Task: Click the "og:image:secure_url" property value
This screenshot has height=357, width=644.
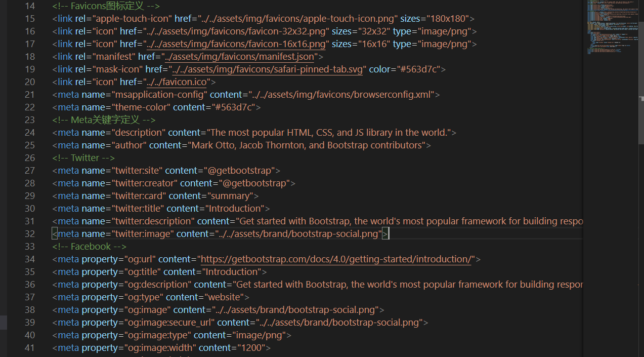Action: tap(169, 323)
